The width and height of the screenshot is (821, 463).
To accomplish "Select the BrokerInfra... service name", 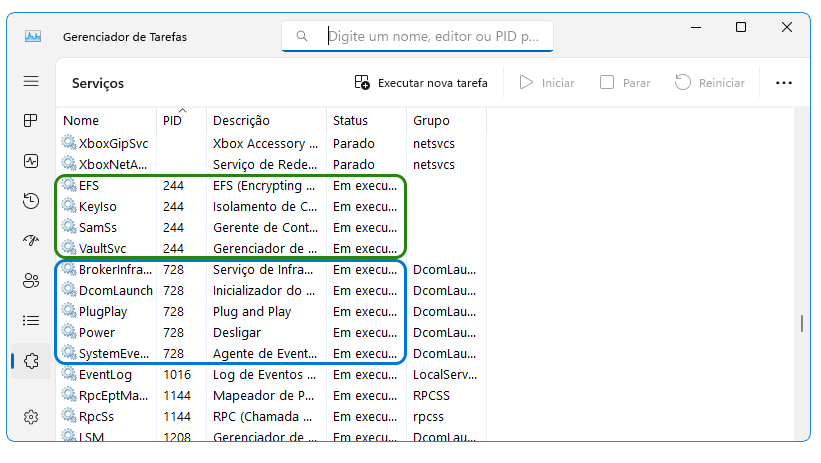I will click(x=115, y=270).
